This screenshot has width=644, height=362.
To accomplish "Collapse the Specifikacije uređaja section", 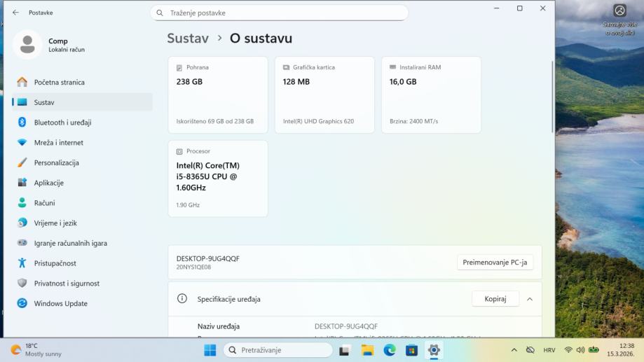I will 530,299.
